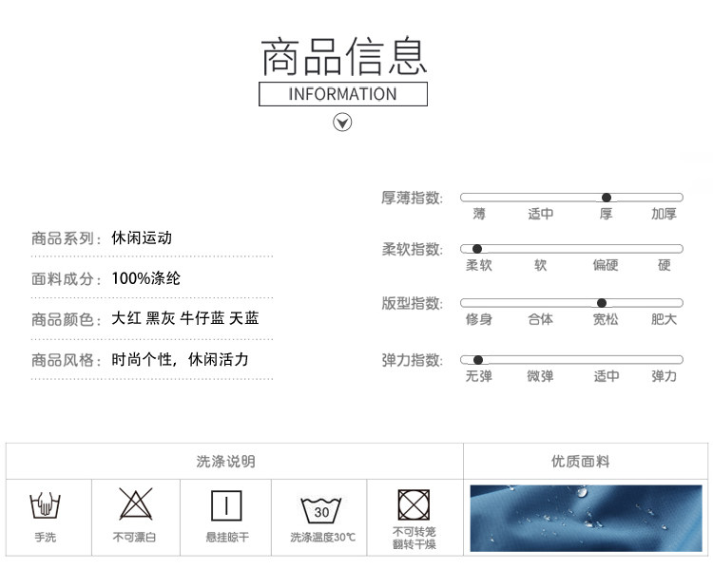Click the 柔软指数 label
Image resolution: width=713 pixels, height=588 pixels.
(x=412, y=249)
